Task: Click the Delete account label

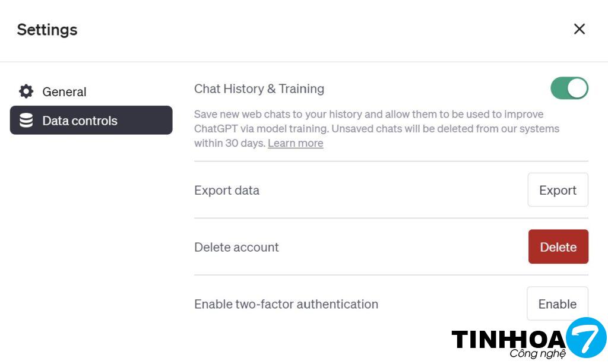Action: coord(236,248)
